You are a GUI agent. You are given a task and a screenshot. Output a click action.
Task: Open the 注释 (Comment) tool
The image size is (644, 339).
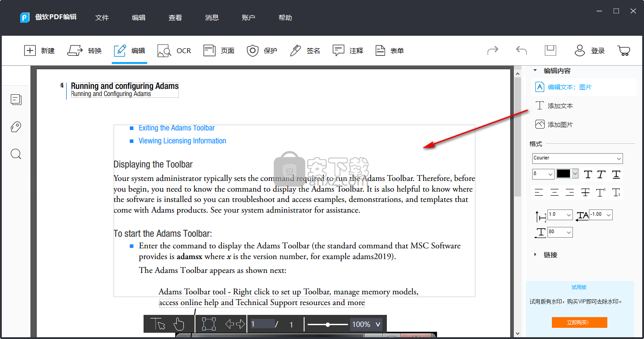(x=348, y=50)
